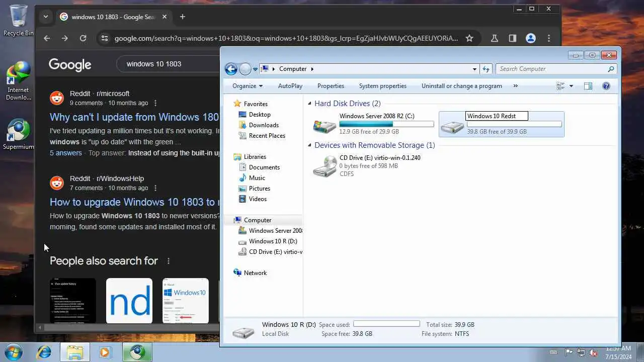Click Uninstall or change a program
Screen dimensions: 644x362
pos(462,86)
